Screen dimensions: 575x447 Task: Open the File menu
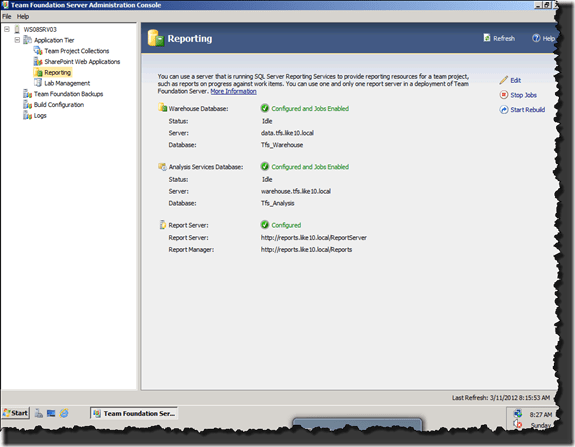pos(7,16)
